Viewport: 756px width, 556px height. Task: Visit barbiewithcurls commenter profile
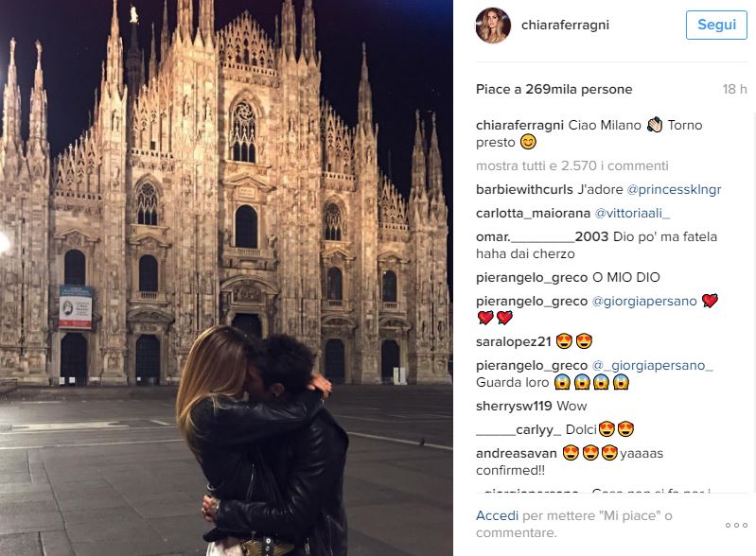click(524, 189)
